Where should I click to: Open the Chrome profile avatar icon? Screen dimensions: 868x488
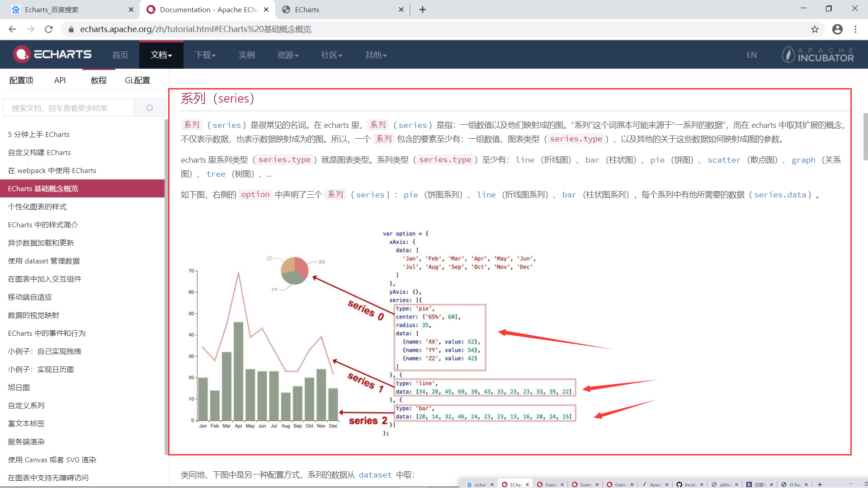coord(837,29)
